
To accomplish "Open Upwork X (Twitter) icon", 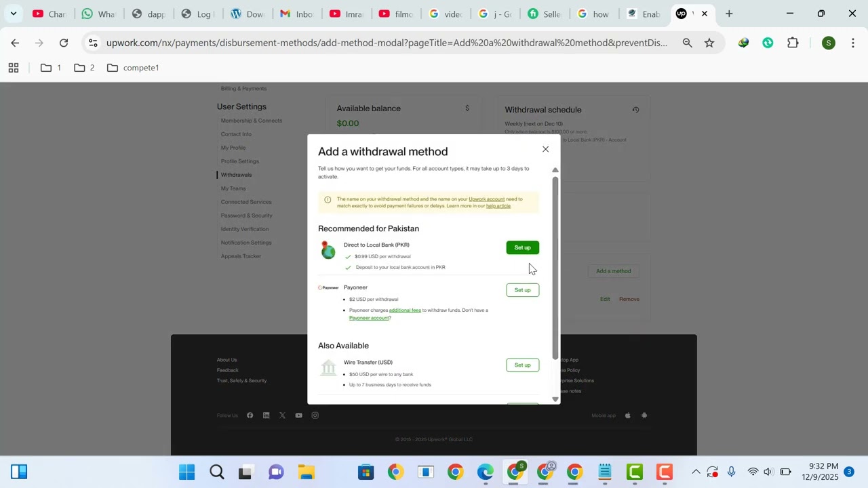I will click(x=282, y=415).
